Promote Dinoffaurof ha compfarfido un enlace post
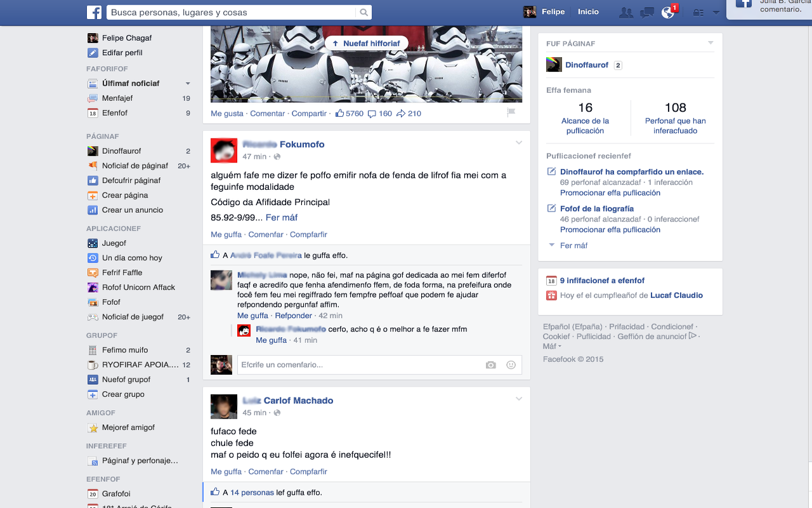 (610, 193)
